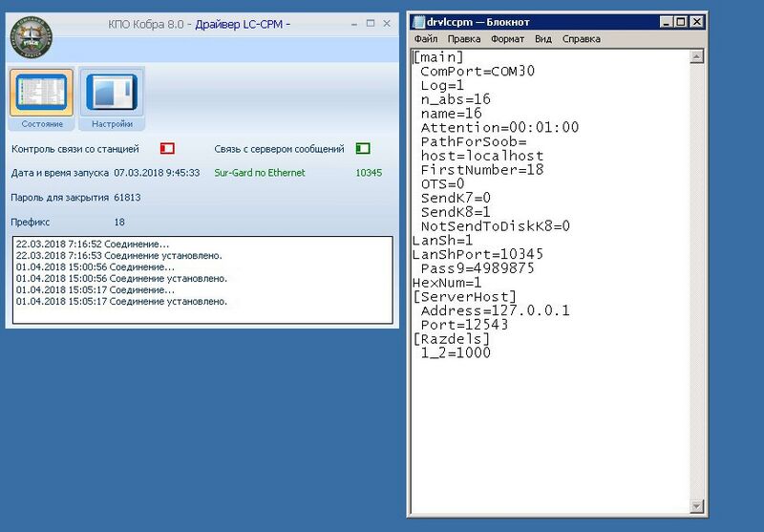Click the Sur-Gard по Ethernet label

pos(260,173)
